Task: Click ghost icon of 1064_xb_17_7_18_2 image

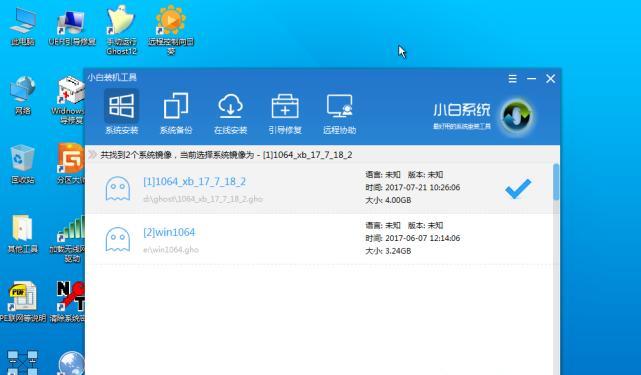Action: (118, 189)
